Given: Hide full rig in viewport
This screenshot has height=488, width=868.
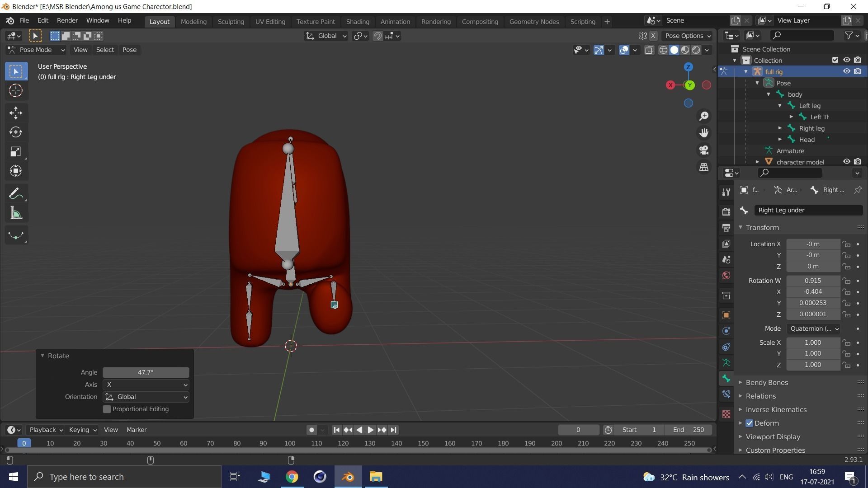Looking at the screenshot, I should (846, 71).
